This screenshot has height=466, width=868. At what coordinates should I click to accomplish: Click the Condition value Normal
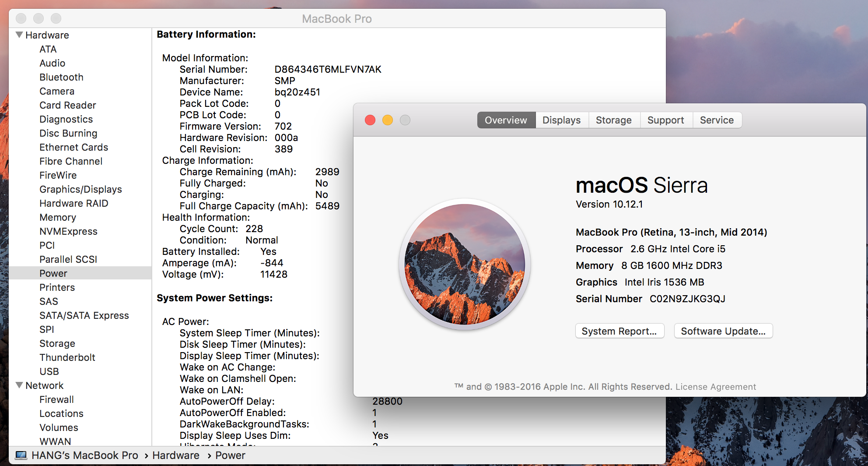click(262, 240)
